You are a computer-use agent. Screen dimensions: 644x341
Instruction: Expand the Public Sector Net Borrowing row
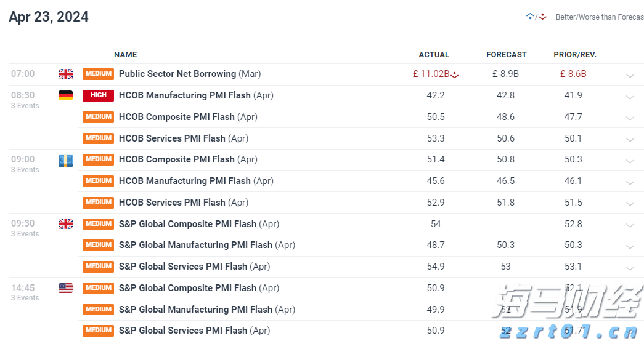[630, 76]
